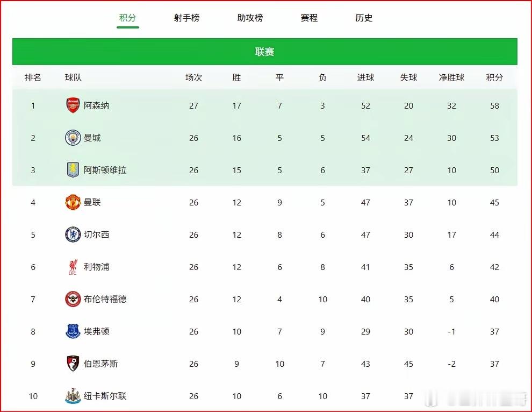Open the 历史 tab
The height and width of the screenshot is (412, 532).
[364, 17]
